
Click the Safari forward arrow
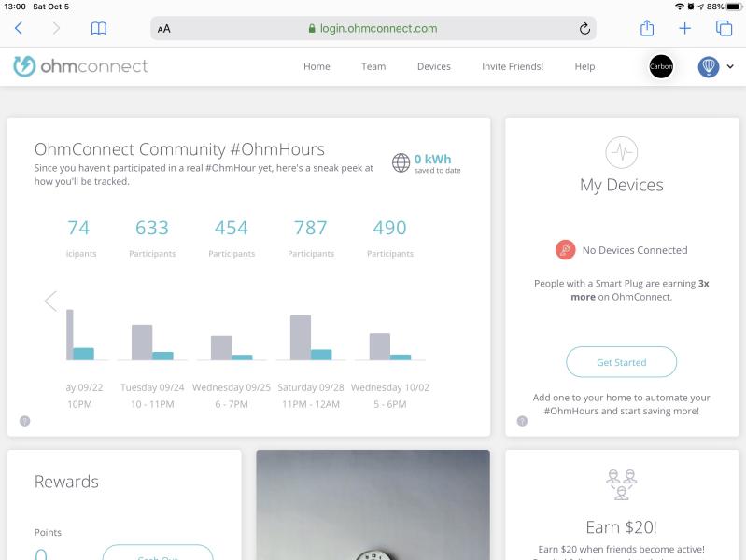click(56, 29)
